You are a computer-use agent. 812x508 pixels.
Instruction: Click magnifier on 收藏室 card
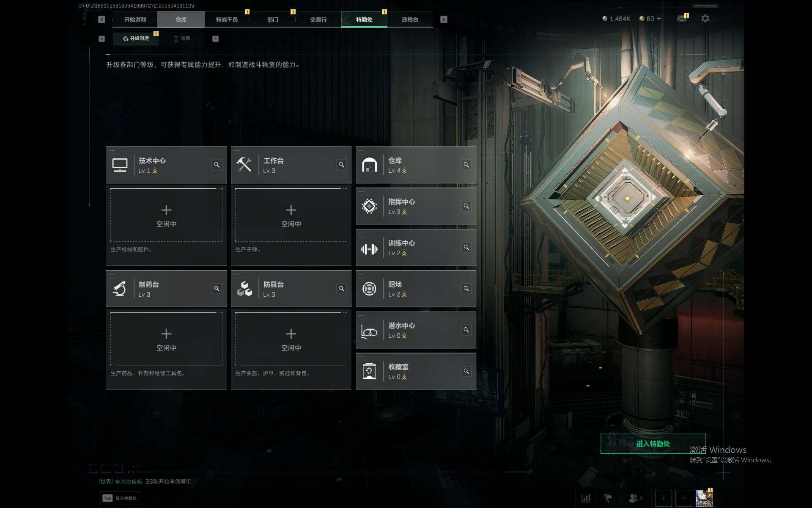[x=466, y=371]
